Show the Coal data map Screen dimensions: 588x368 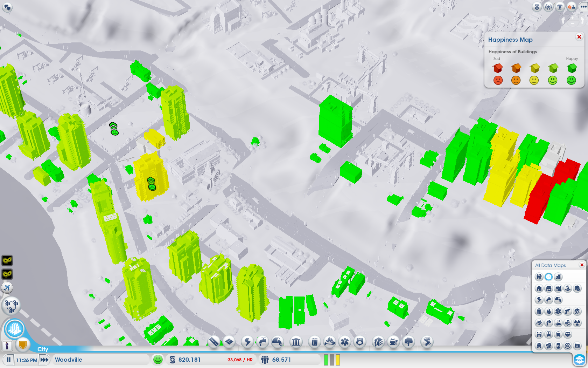pos(539,346)
